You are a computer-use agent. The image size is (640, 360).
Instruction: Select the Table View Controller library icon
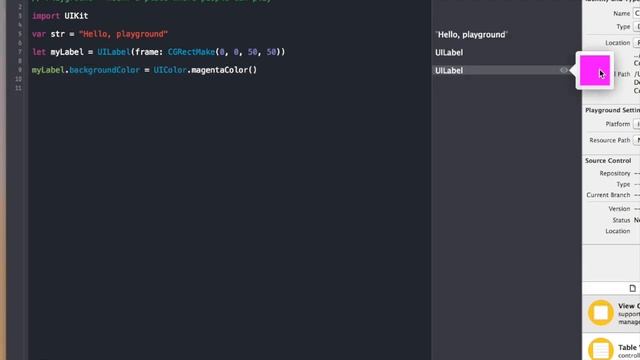click(600, 349)
